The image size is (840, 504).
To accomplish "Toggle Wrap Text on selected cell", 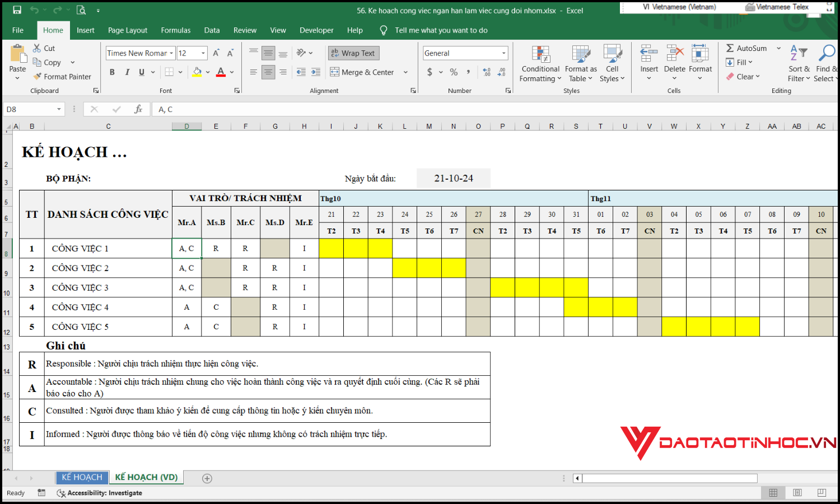I will [x=353, y=53].
